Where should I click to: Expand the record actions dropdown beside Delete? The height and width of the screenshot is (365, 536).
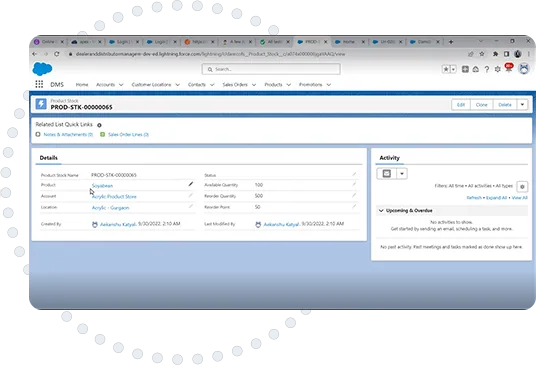click(522, 105)
